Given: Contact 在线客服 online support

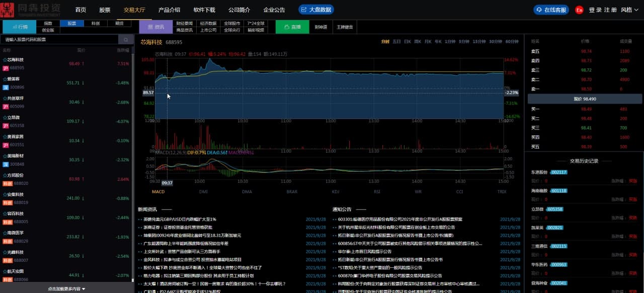Looking at the screenshot, I should (551, 10).
